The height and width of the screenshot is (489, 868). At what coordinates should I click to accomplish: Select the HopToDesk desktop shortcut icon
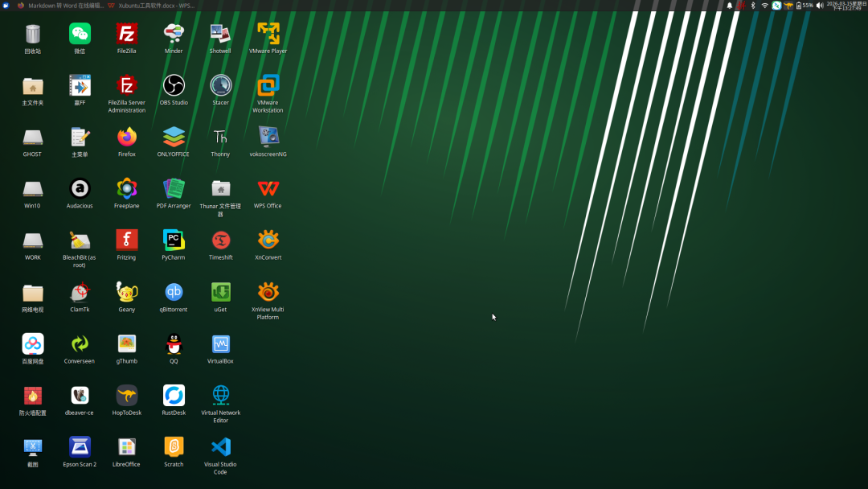click(x=127, y=401)
